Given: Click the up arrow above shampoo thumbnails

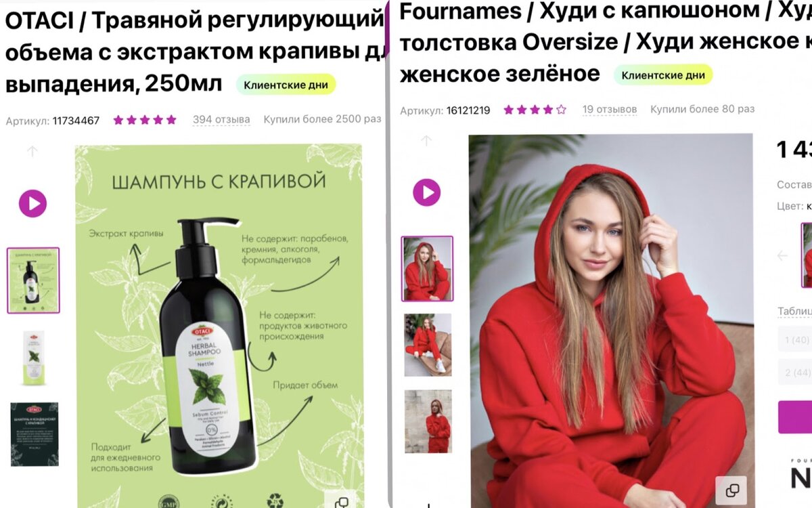Looking at the screenshot, I should pos(32,152).
